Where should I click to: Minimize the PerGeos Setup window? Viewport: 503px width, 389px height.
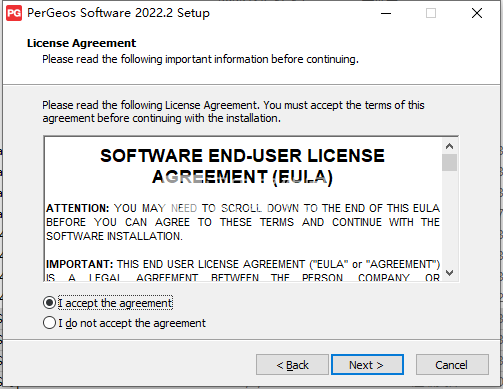[x=386, y=13]
